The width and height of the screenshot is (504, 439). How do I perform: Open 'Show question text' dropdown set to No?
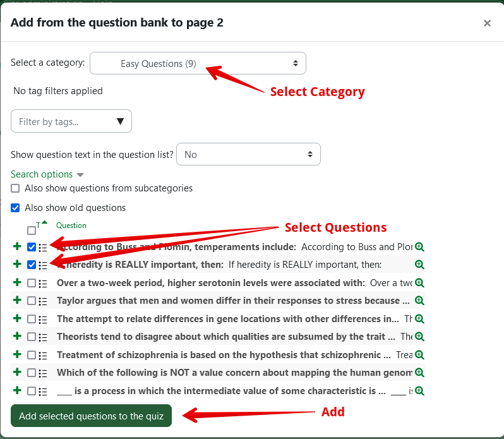[x=248, y=154]
